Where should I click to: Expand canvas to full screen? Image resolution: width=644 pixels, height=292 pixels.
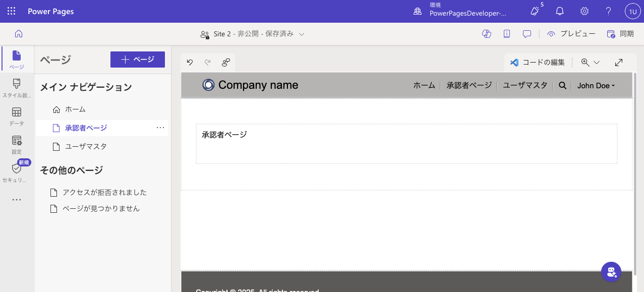619,63
